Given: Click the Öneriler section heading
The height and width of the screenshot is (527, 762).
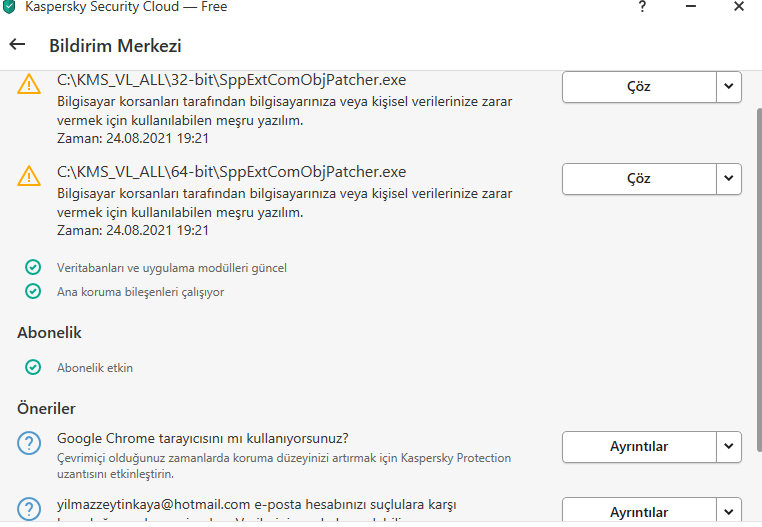Looking at the screenshot, I should point(46,408).
